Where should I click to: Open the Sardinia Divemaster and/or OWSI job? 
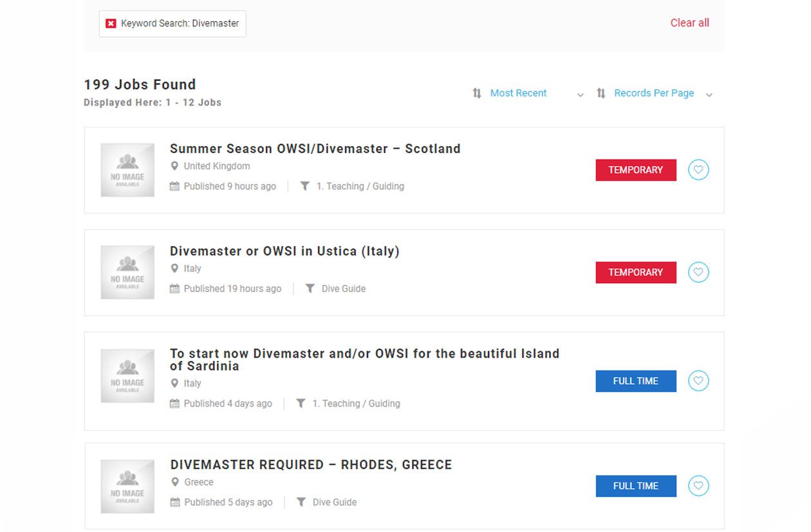coord(364,360)
